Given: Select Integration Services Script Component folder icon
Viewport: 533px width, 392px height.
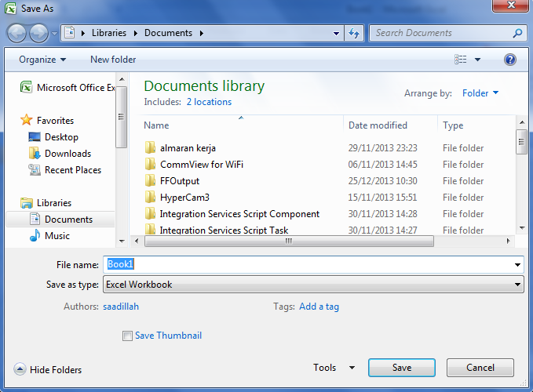Looking at the screenshot, I should coord(150,214).
